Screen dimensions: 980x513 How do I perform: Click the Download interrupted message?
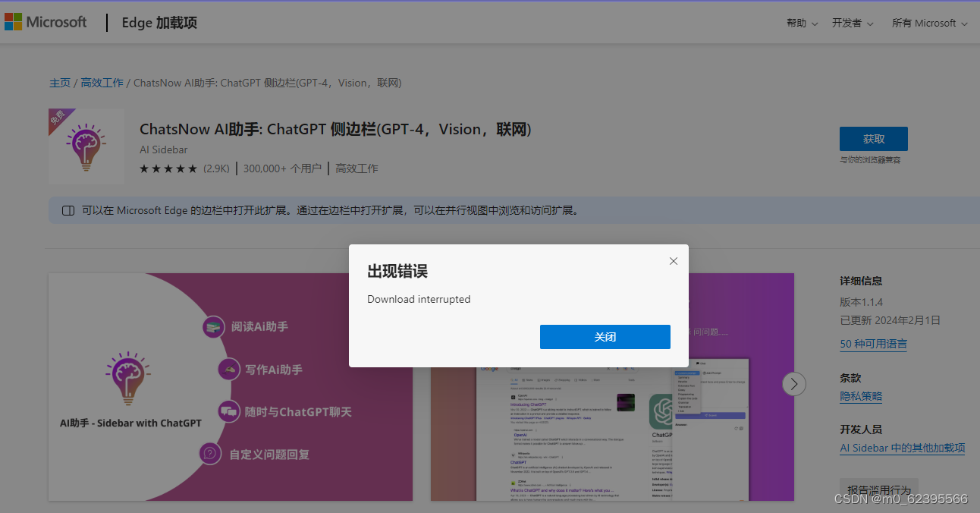[419, 299]
